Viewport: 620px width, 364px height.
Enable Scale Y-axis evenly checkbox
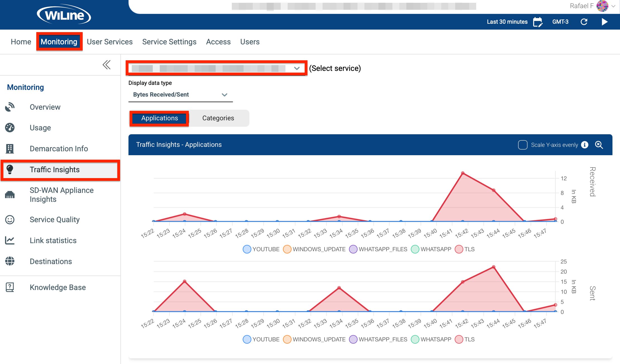pos(523,145)
